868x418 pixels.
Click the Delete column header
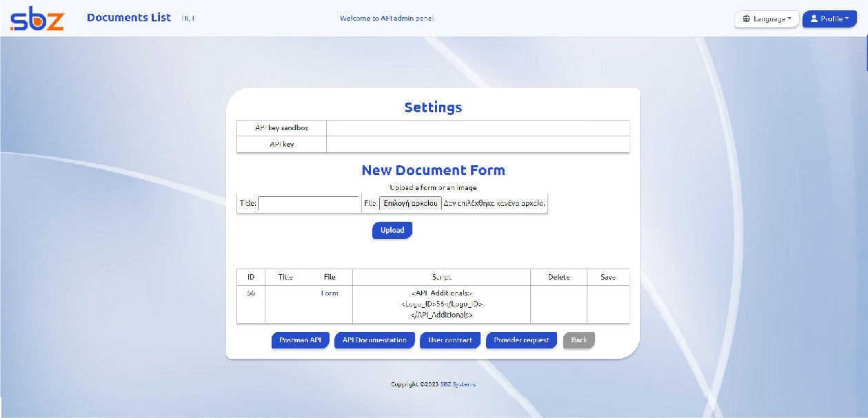tap(558, 277)
